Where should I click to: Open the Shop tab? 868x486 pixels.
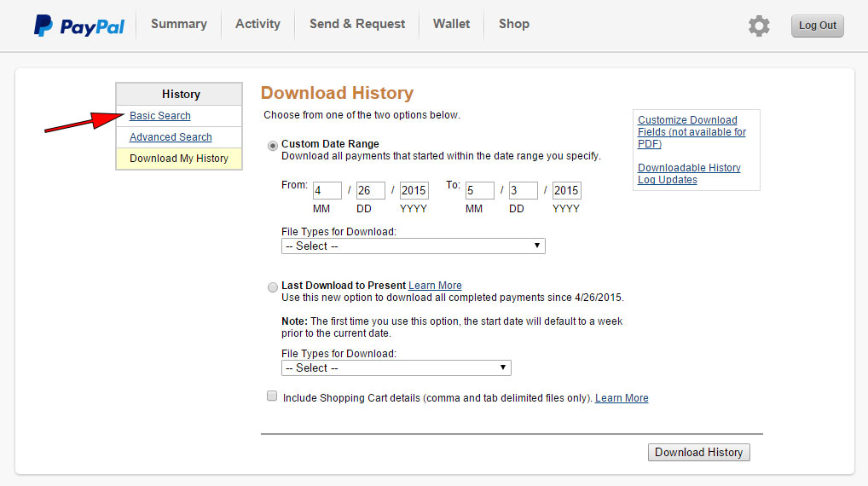(x=513, y=24)
